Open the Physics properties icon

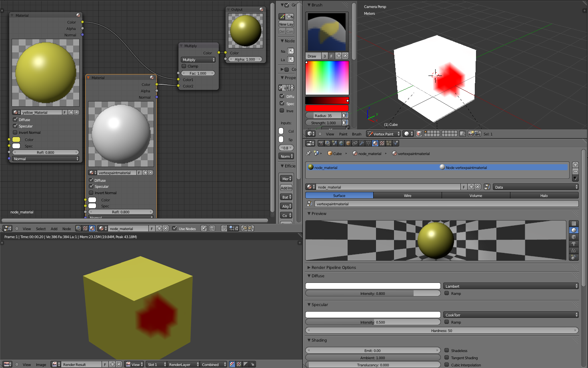pyautogui.click(x=396, y=143)
